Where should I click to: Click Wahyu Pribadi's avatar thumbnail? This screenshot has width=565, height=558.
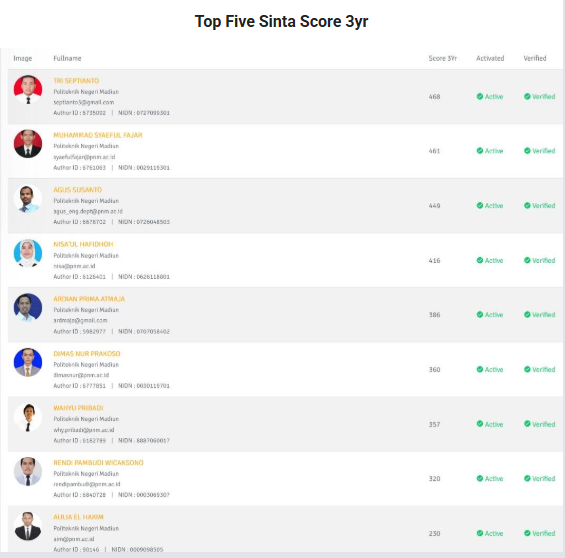tap(28, 417)
